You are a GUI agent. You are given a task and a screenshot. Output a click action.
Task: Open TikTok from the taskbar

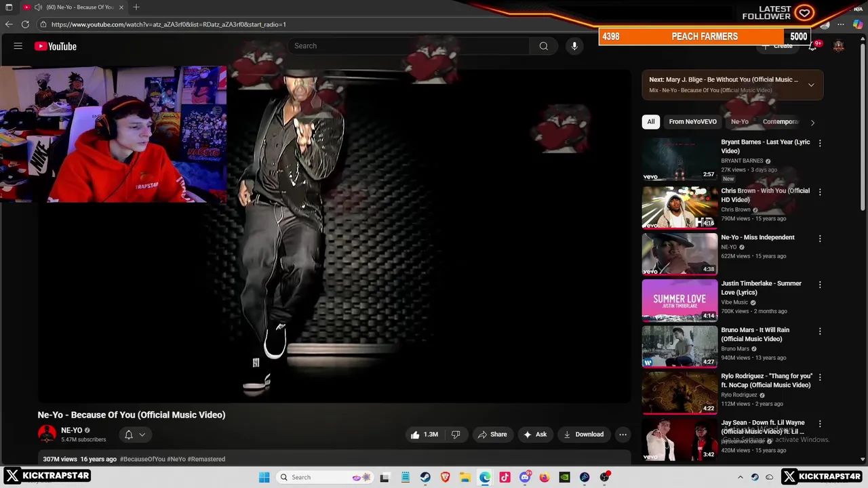coord(505,477)
